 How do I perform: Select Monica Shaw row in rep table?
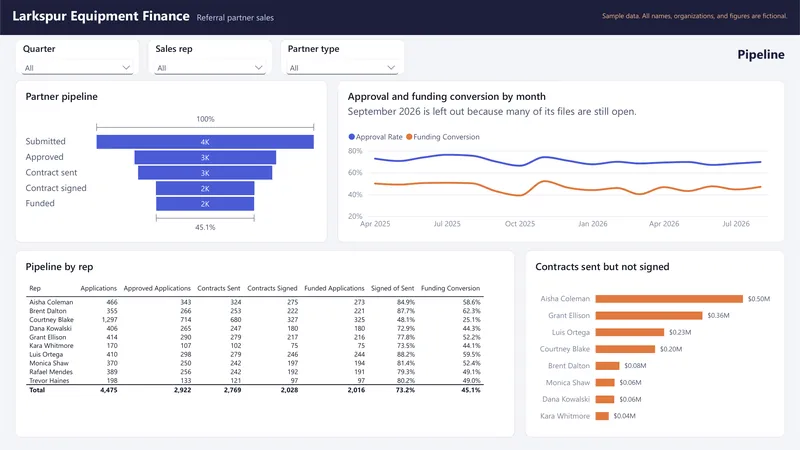(255, 363)
